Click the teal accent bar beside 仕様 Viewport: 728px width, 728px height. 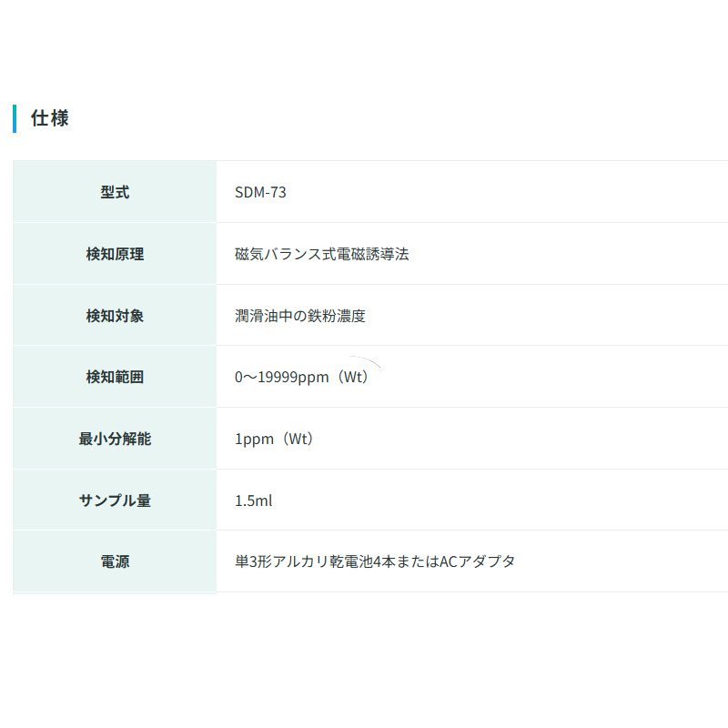coord(15,118)
